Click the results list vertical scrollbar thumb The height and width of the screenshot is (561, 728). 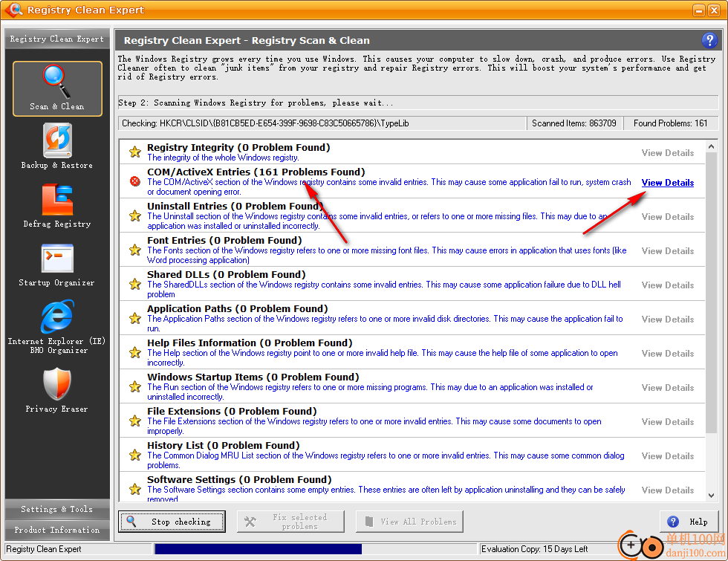[x=712, y=293]
